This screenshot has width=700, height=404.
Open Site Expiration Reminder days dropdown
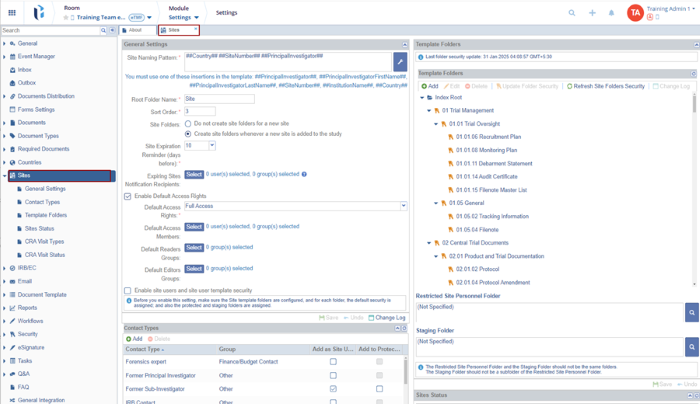(x=212, y=146)
